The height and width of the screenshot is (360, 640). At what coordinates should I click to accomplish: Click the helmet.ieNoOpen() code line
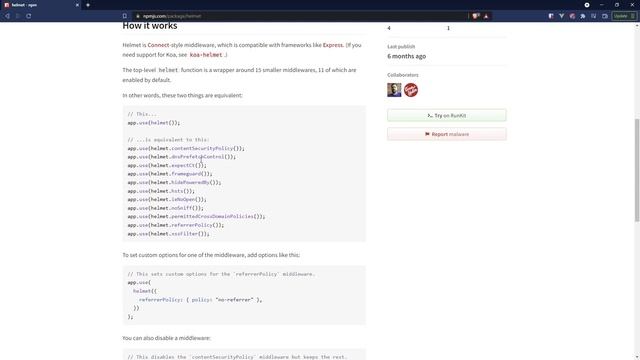pos(167,200)
